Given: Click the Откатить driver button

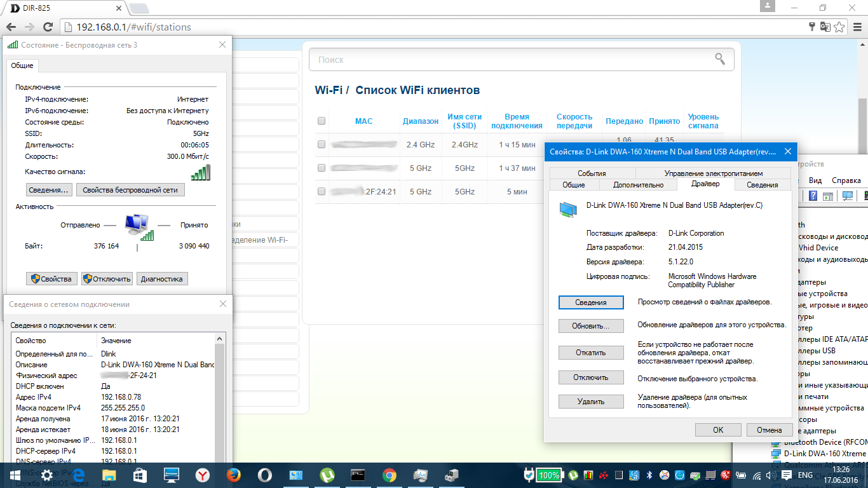Looking at the screenshot, I should click(591, 353).
